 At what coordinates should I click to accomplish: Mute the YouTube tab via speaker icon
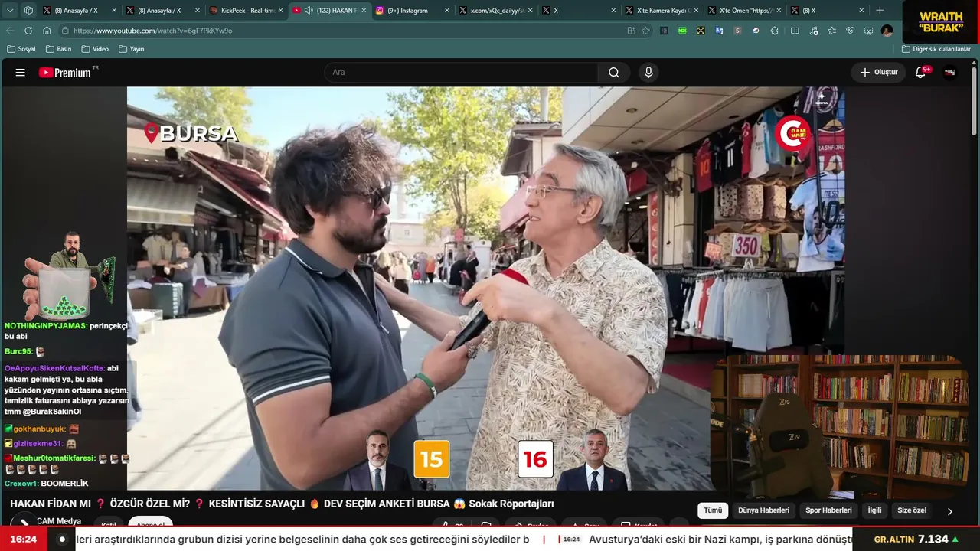(309, 11)
